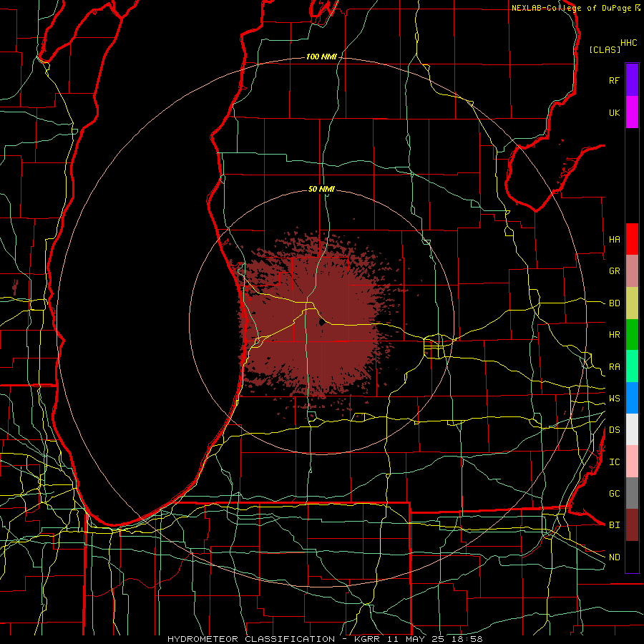Viewport: 644px width, 644px height.
Task: Click the "HYDROMETEOR CLASSIFICATION" caption text
Action: click(x=251, y=639)
